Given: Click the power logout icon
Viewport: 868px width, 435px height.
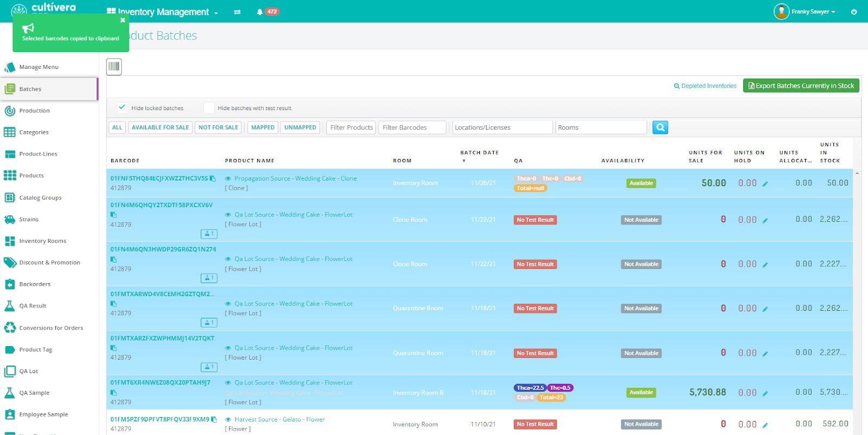Looking at the screenshot, I should point(854,11).
